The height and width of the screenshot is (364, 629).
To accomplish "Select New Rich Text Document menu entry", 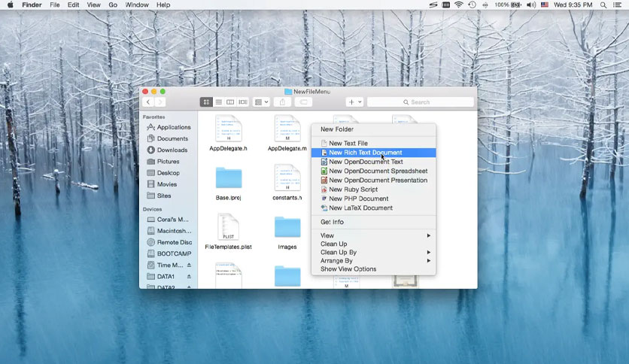I will tap(373, 153).
